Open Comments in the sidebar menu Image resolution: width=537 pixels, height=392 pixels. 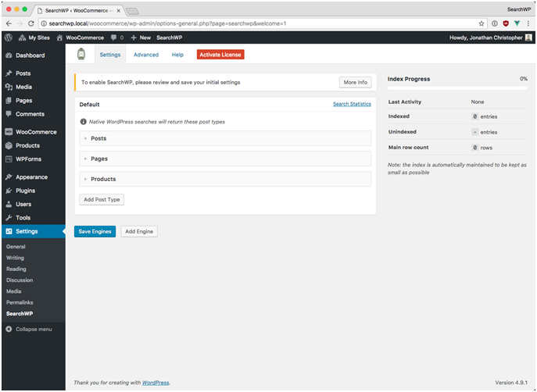[x=33, y=114]
